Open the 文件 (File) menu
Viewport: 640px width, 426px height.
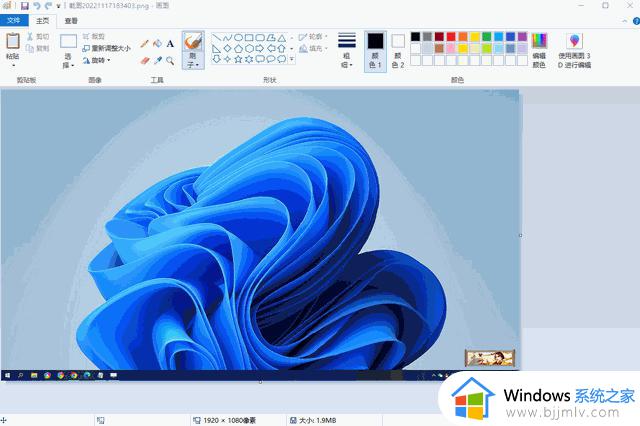[13, 20]
